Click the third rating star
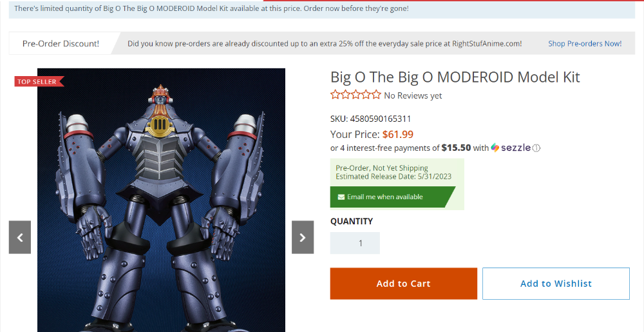Viewport: 644px width, 332px height. pos(355,95)
